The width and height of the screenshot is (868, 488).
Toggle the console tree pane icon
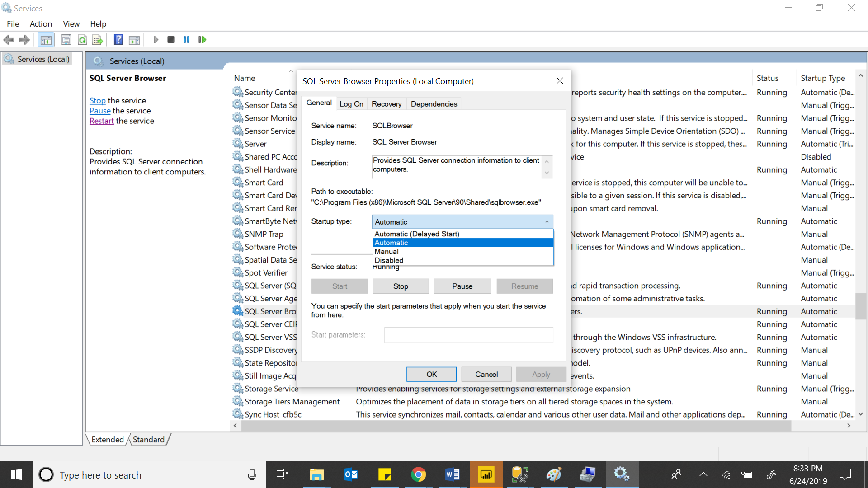point(46,39)
